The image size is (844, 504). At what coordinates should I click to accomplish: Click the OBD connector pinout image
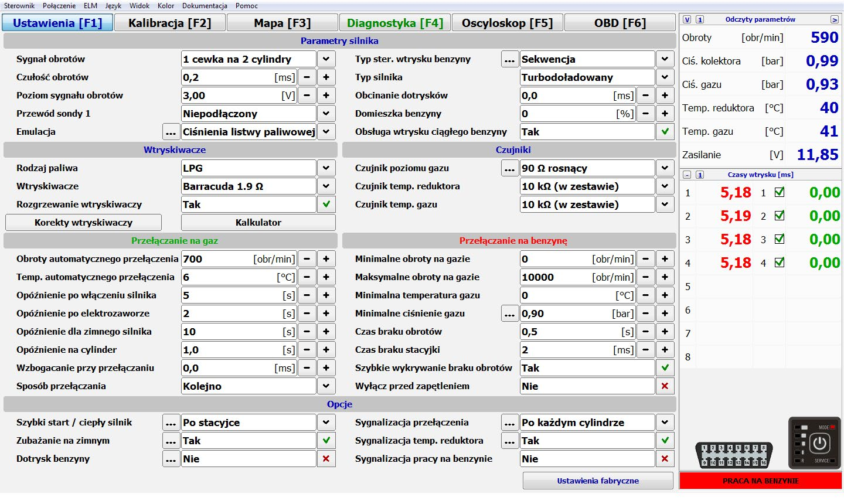coord(733,455)
